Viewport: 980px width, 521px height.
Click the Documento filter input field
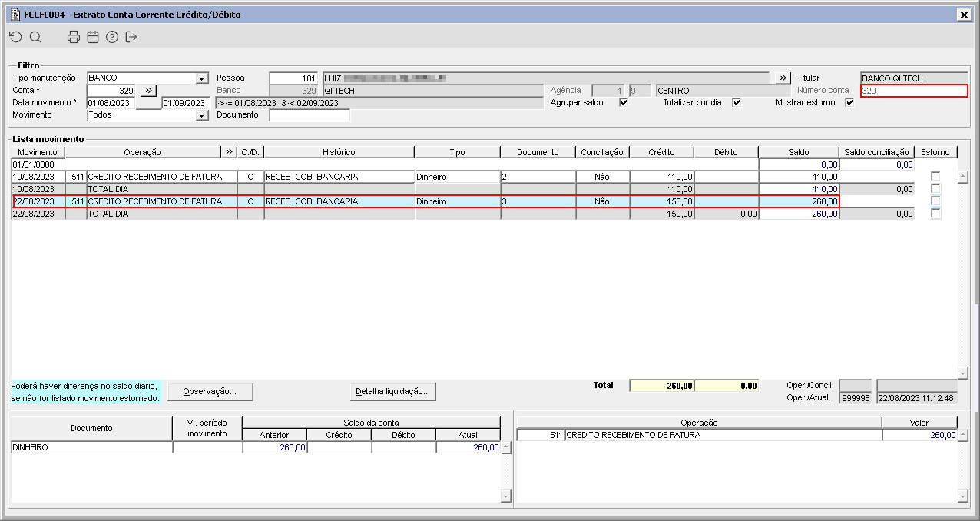click(310, 115)
